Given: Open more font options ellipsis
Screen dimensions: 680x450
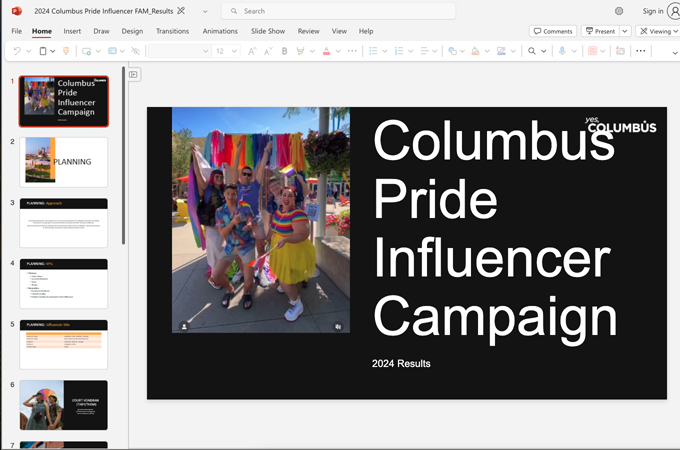Looking at the screenshot, I should click(x=352, y=51).
